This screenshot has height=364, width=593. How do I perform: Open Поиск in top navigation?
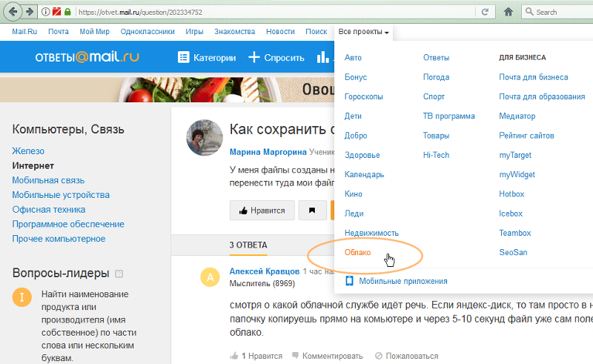pyautogui.click(x=317, y=32)
